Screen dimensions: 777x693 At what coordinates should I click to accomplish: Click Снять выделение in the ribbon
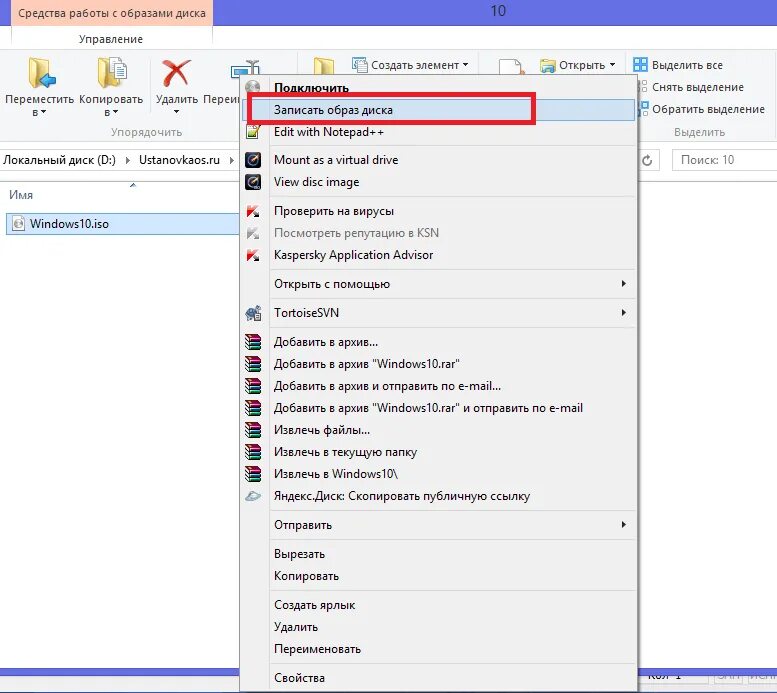click(x=698, y=87)
